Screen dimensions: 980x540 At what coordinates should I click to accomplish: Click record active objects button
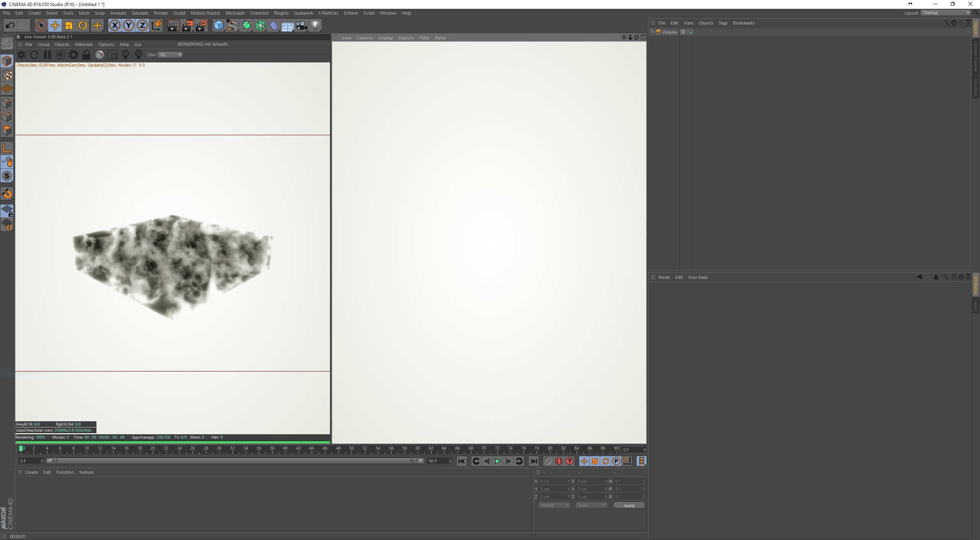[548, 461]
